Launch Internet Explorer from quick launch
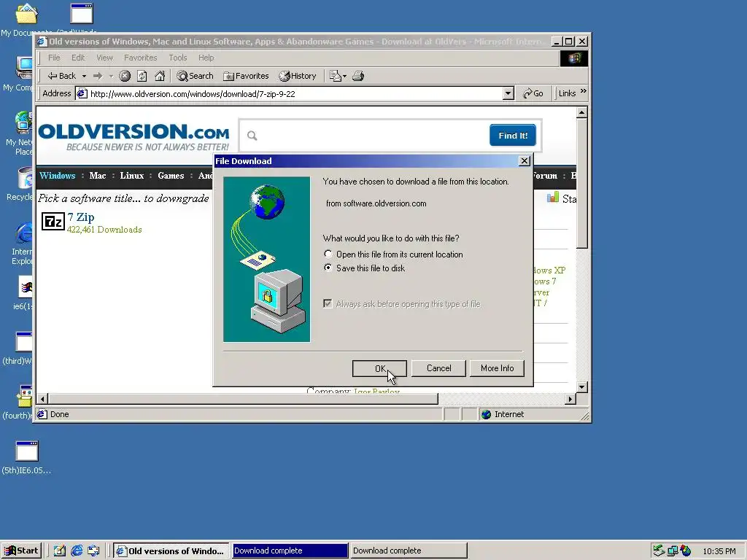 coord(77,551)
